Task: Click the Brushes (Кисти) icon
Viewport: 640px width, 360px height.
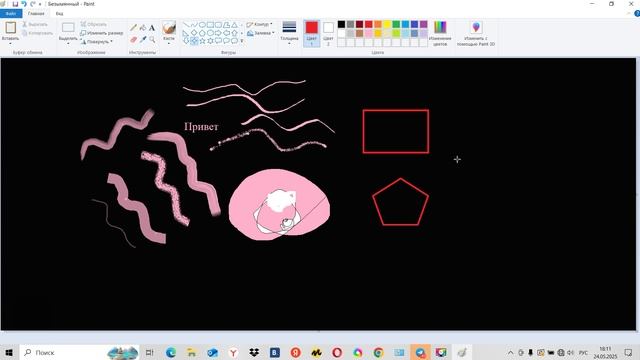Action: tap(169, 28)
